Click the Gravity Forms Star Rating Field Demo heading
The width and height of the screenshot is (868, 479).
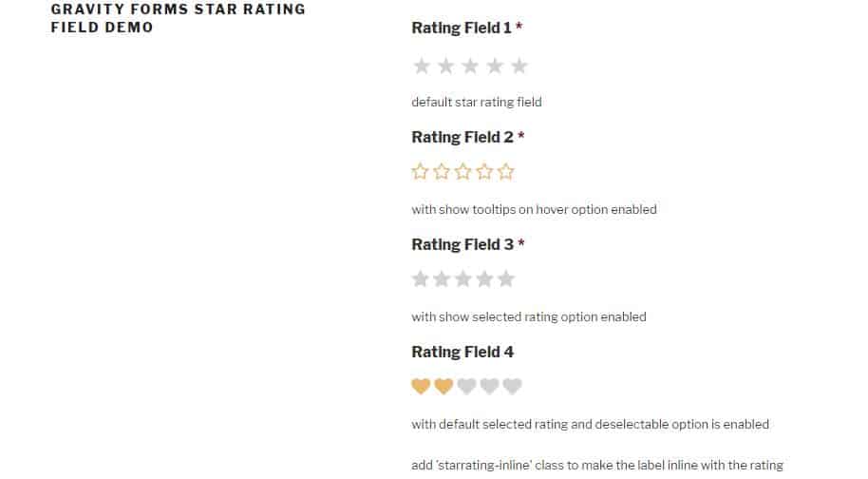(x=179, y=18)
